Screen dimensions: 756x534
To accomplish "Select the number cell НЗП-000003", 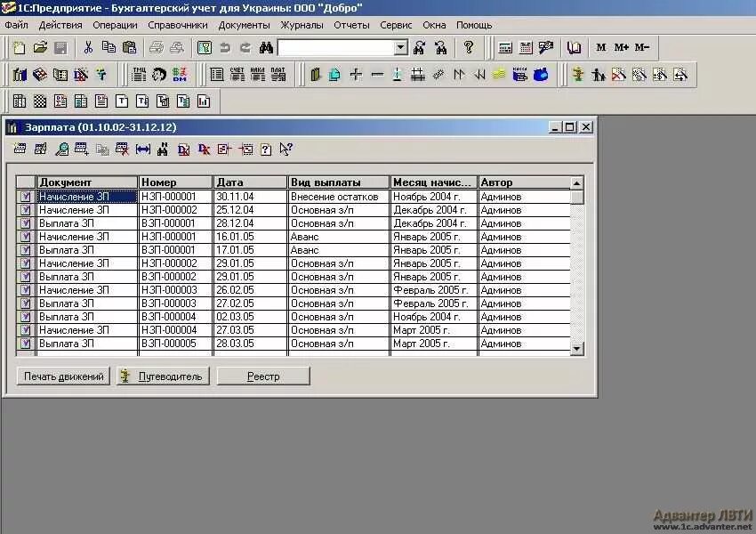I will pos(175,290).
